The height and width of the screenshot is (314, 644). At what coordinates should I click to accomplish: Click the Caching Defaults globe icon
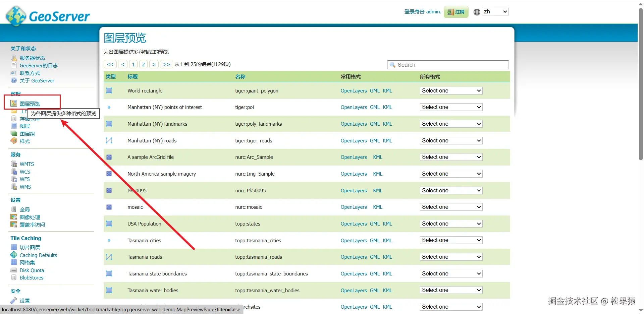(x=14, y=255)
